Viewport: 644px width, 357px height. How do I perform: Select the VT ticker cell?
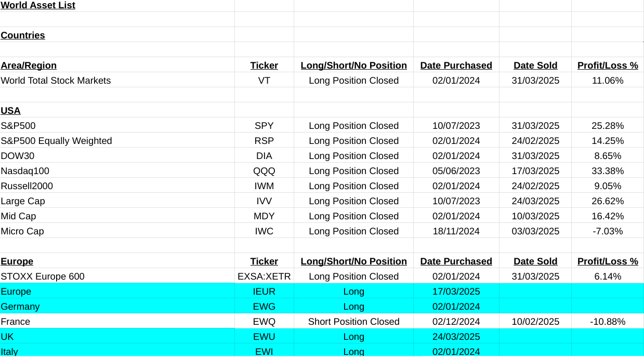[x=264, y=81]
